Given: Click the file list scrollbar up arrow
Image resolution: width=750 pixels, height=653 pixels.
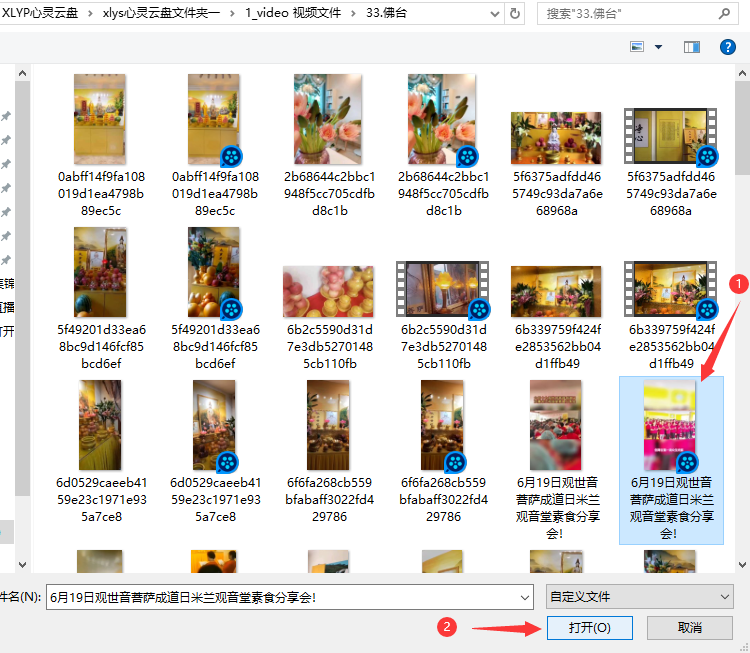Looking at the screenshot, I should (x=742, y=73).
